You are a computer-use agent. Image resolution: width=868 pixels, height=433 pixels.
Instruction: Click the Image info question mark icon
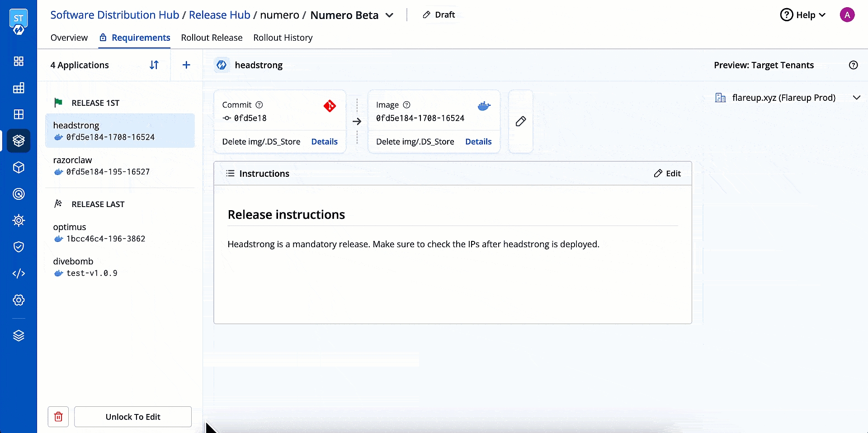point(406,105)
